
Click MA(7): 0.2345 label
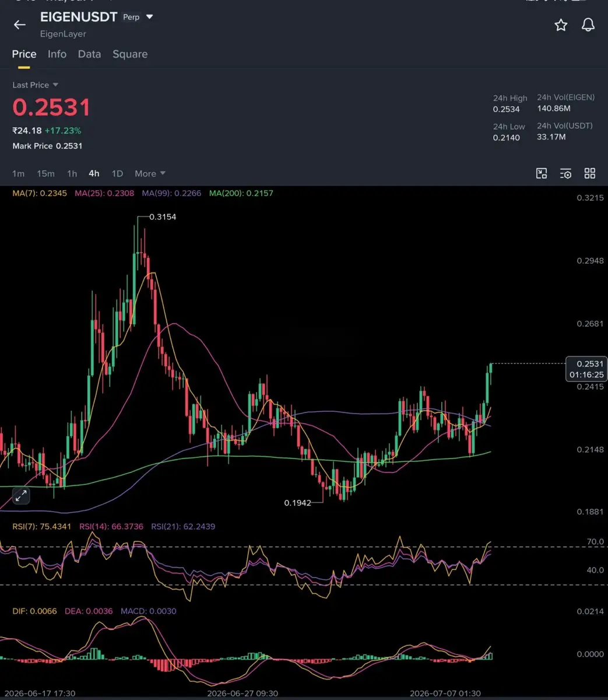[x=40, y=193]
